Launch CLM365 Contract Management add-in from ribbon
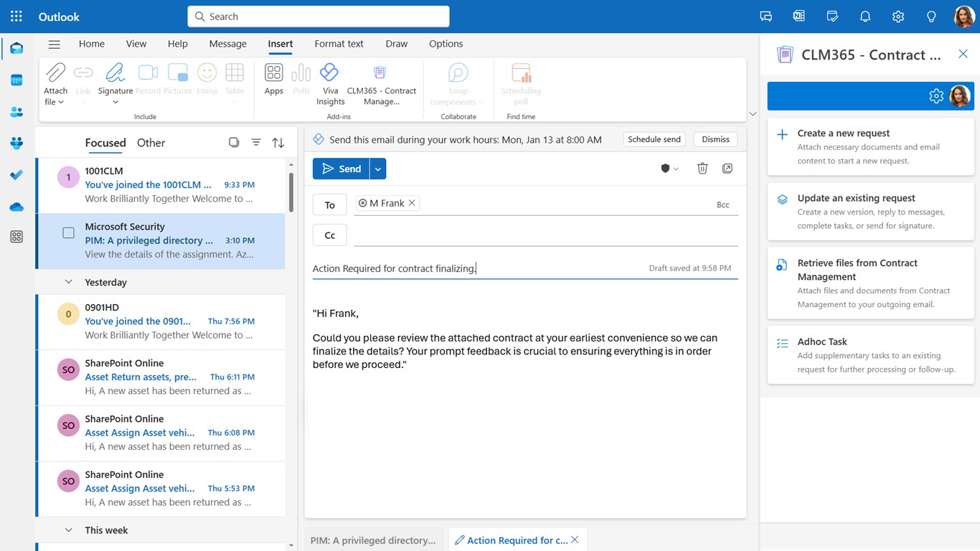980x551 pixels. point(381,85)
